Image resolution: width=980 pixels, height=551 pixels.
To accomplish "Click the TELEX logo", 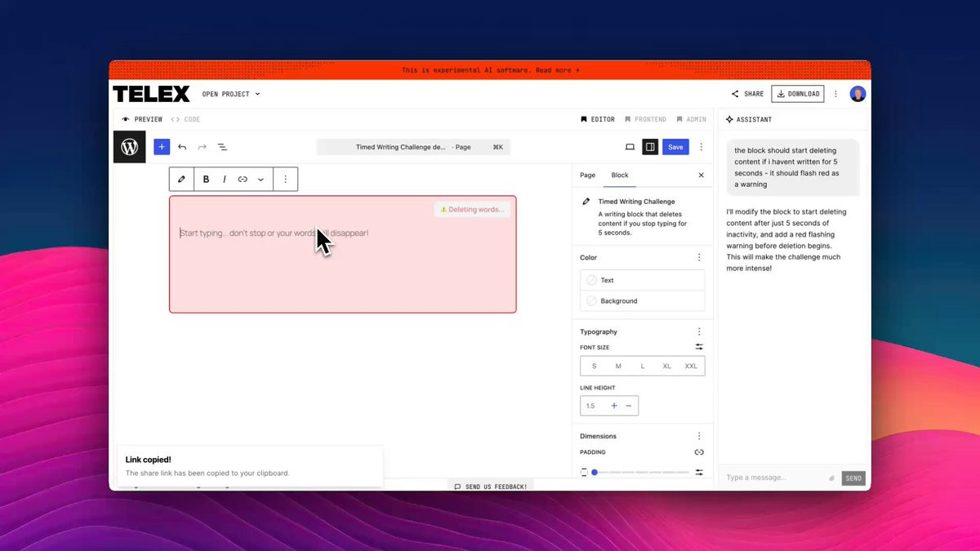I will pyautogui.click(x=151, y=94).
